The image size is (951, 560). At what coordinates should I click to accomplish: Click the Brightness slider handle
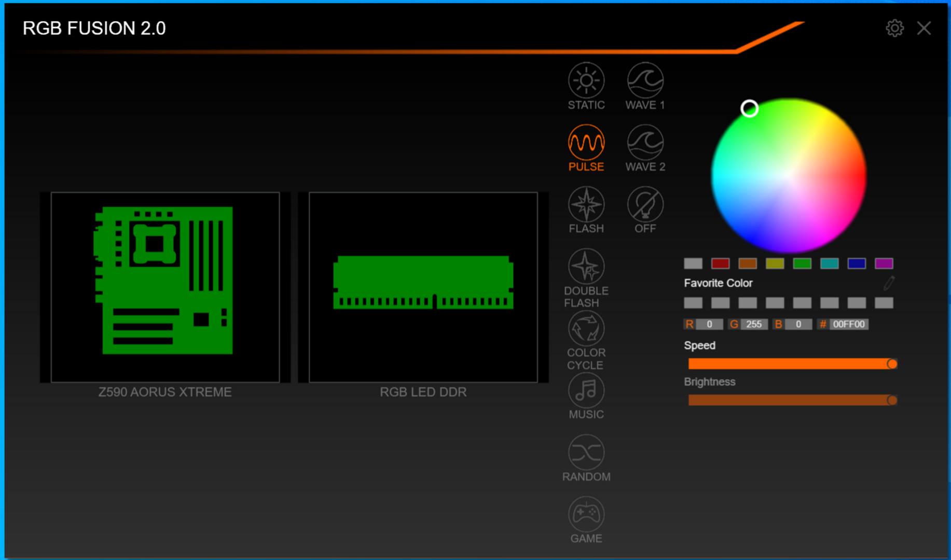tap(892, 400)
